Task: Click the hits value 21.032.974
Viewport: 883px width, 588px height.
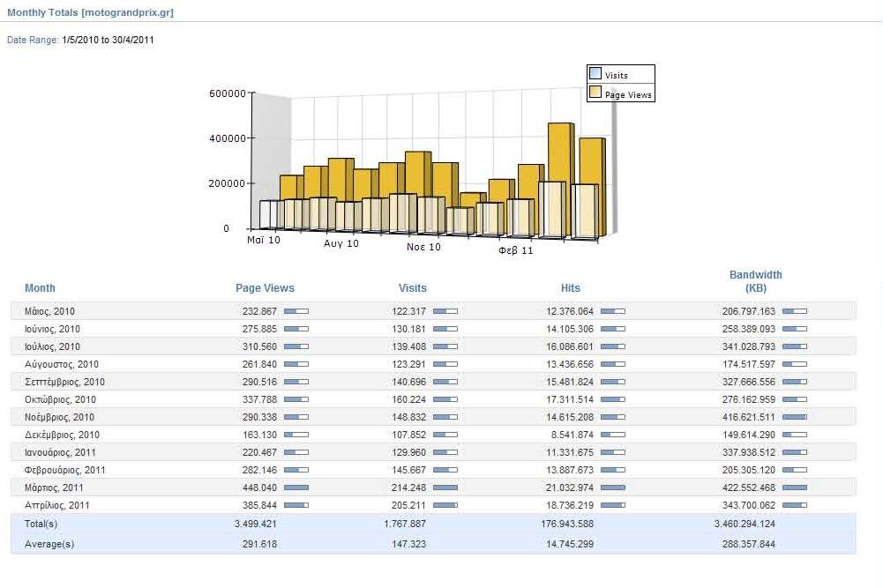Action: coord(570,488)
